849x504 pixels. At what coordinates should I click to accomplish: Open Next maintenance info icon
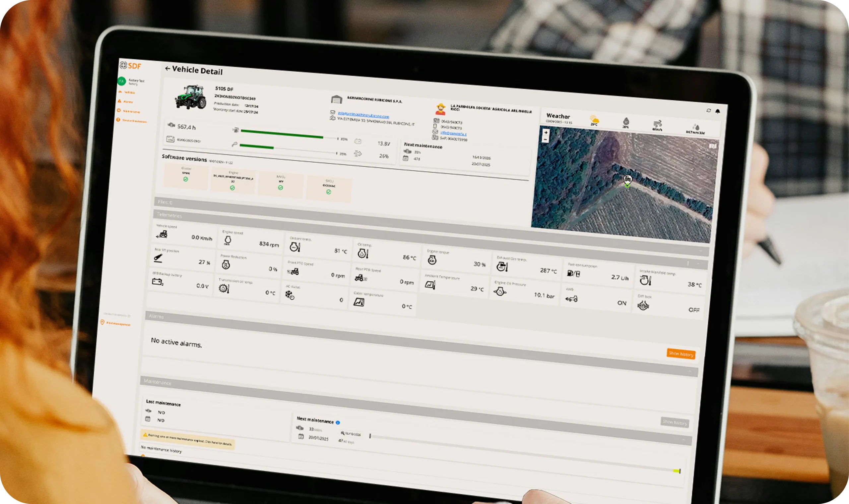click(x=338, y=422)
